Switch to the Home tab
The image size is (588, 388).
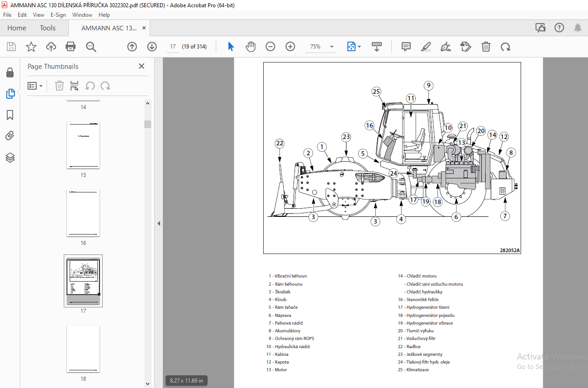click(17, 28)
